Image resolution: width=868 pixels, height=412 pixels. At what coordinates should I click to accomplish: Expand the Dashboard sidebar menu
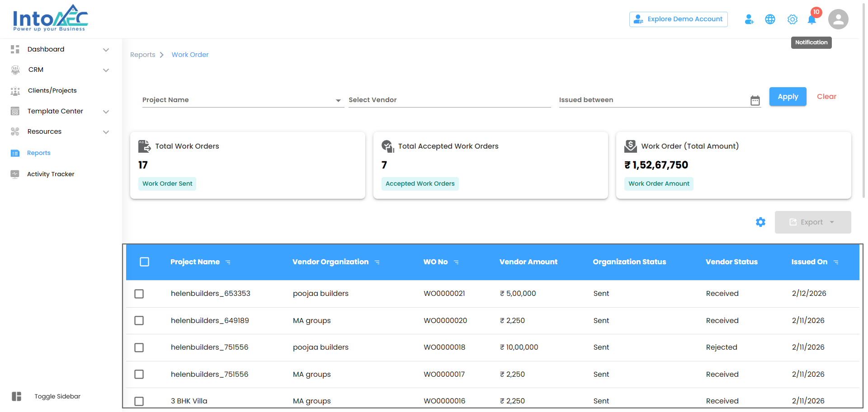[106, 50]
